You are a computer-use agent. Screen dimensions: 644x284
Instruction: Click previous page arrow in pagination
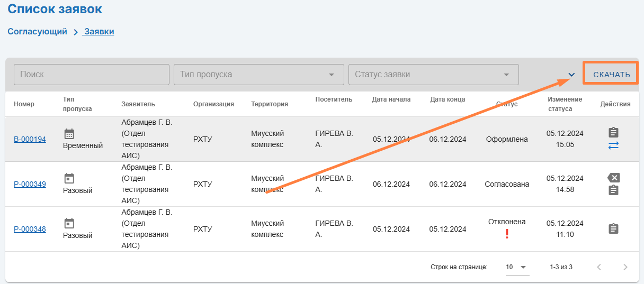(x=599, y=267)
